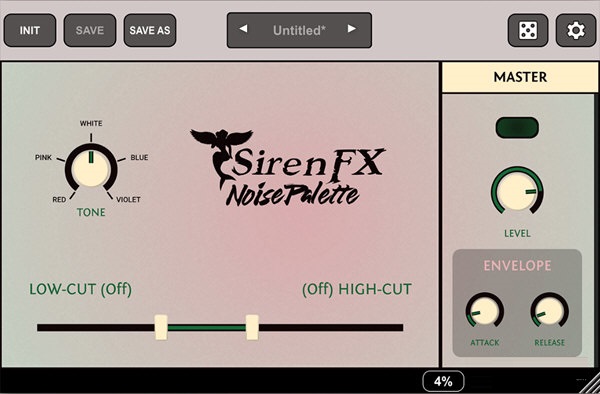The image size is (600, 394).
Task: Click the RELEASE label text
Action: [x=549, y=343]
